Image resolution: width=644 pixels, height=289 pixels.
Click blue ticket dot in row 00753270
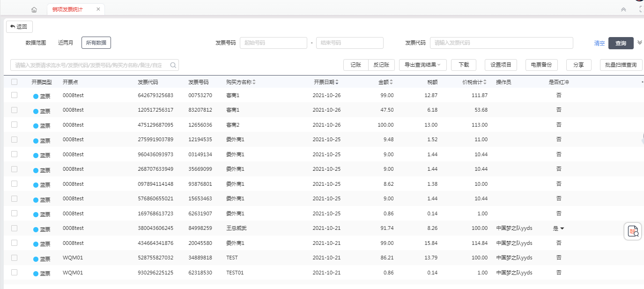point(36,96)
